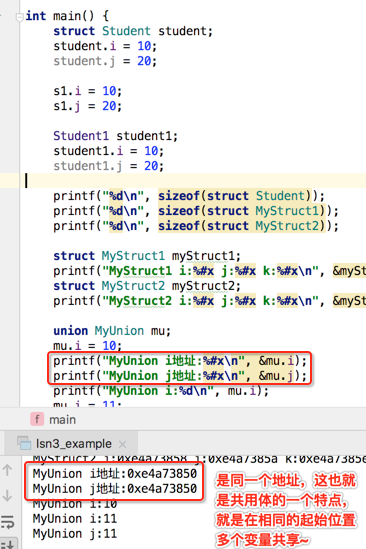Click console output "MyUnion i:11"
This screenshot has height=549, width=366.
pyautogui.click(x=75, y=519)
